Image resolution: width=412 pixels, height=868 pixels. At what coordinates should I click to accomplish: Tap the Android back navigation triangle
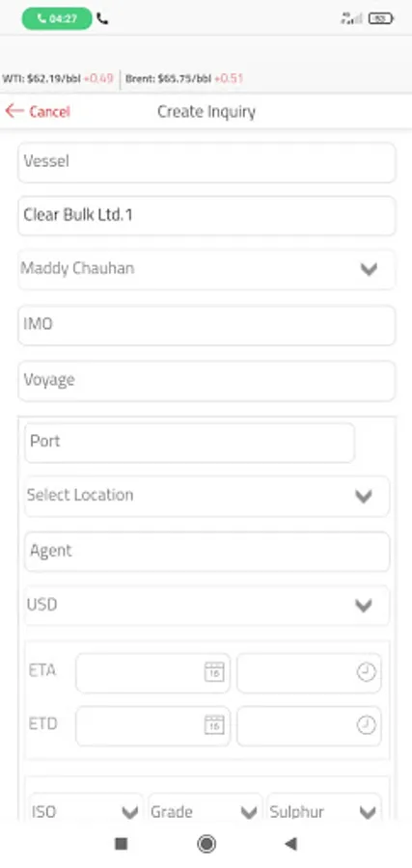(290, 844)
